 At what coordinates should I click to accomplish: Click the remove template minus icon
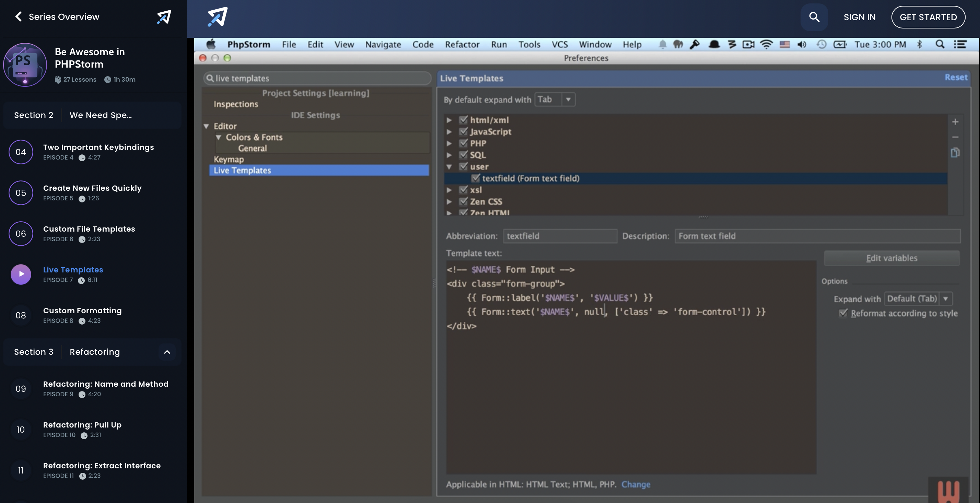(955, 137)
